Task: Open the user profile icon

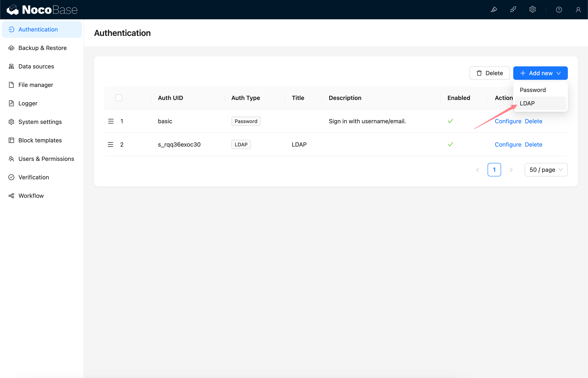Action: (578, 10)
